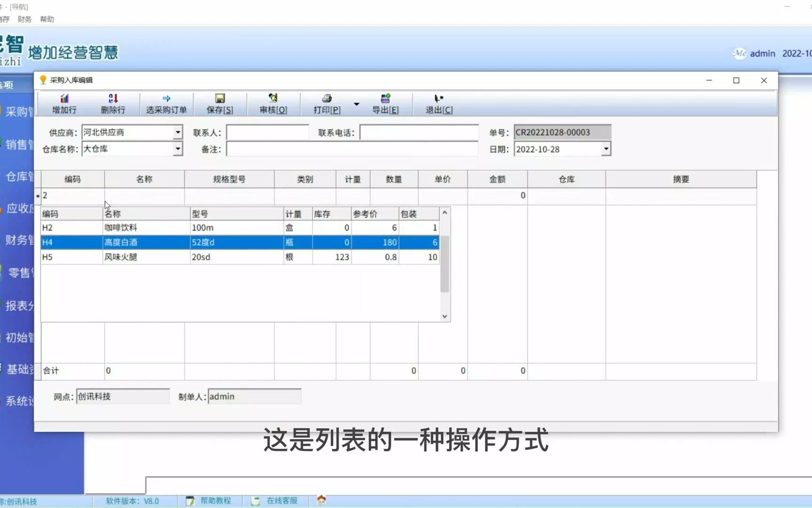This screenshot has height=508, width=812.
Task: Click the 编码 column header in main grid
Action: 73,179
